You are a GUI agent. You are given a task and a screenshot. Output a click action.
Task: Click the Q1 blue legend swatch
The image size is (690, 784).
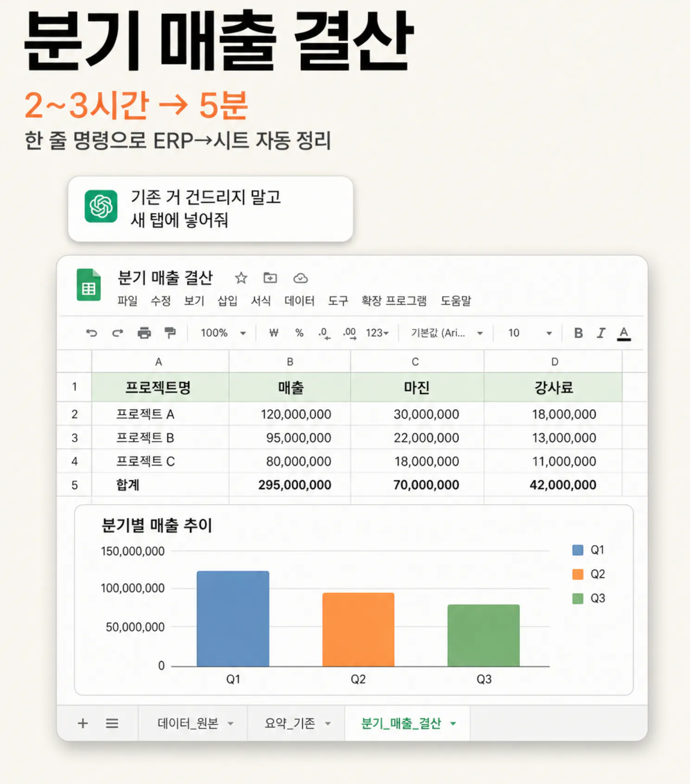578,550
